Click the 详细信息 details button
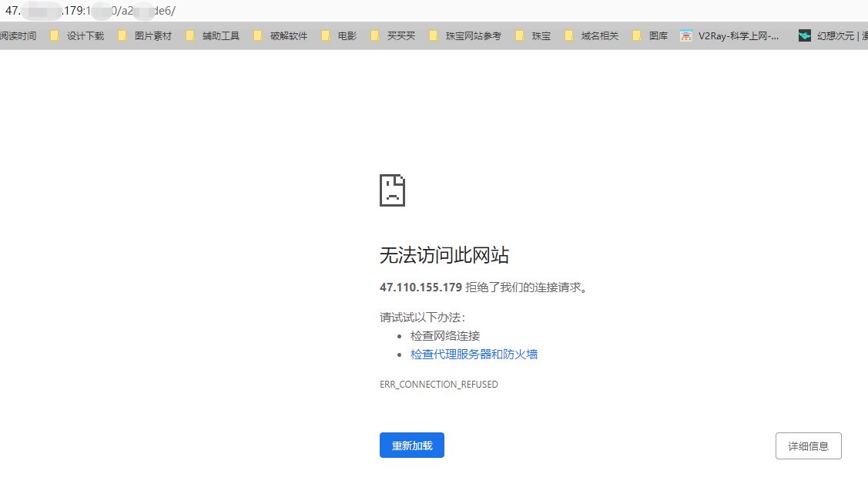The height and width of the screenshot is (501, 868). pos(808,446)
